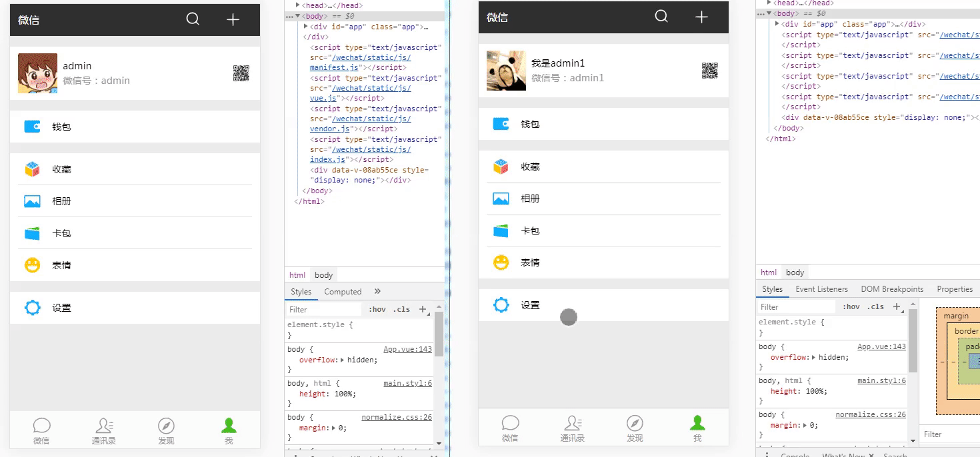
Task: Click 表情 smiley icon in right app
Action: pyautogui.click(x=501, y=262)
